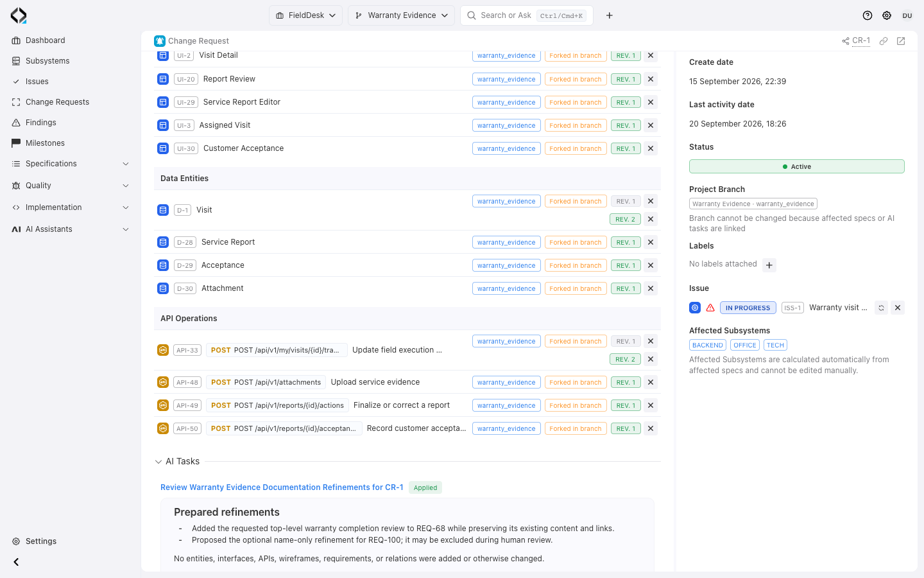Click the BACKEND subsystem tag
Screen dimensions: 924x578
tap(708, 345)
